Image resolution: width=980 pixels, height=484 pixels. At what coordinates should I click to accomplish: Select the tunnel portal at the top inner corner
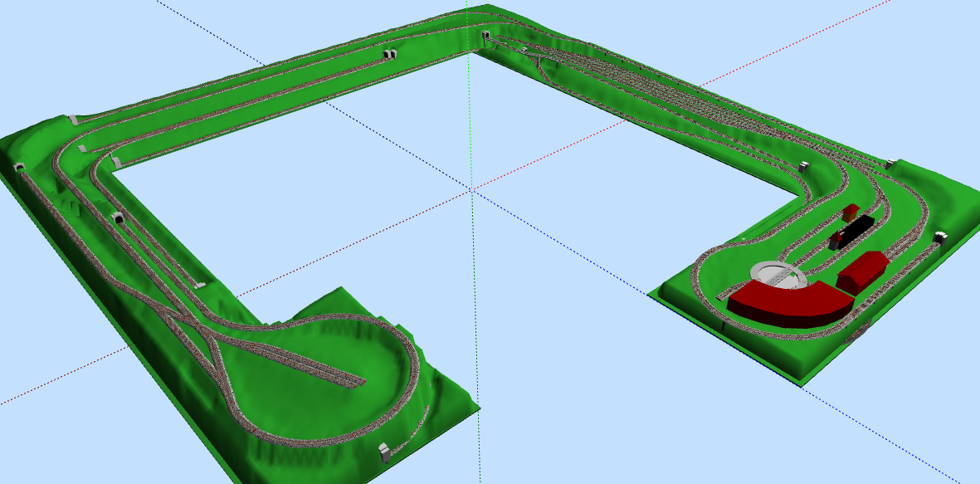(x=485, y=37)
